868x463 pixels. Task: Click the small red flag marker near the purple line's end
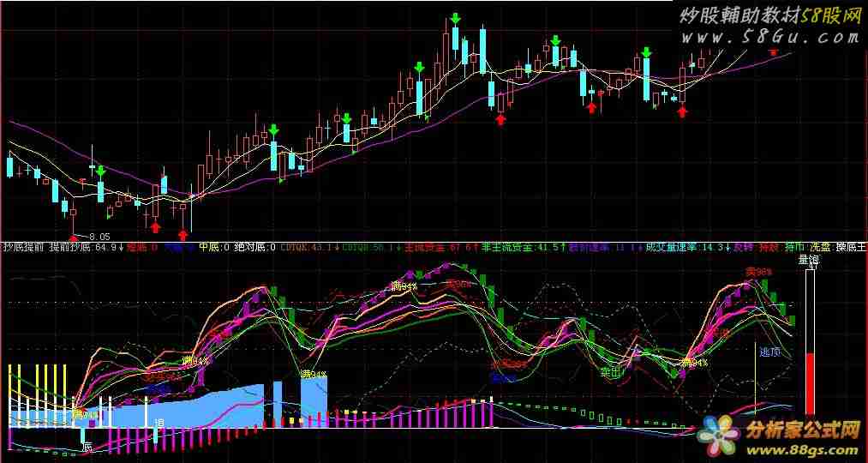click(774, 52)
